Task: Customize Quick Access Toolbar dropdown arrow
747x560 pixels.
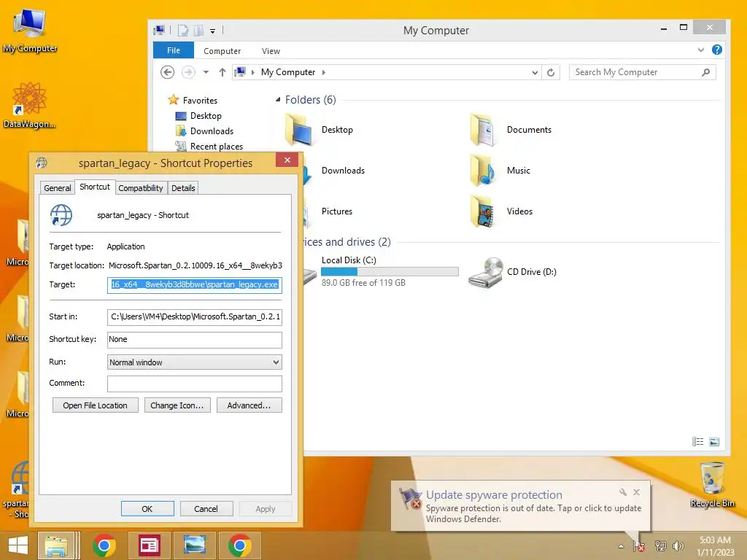Action: point(213,31)
